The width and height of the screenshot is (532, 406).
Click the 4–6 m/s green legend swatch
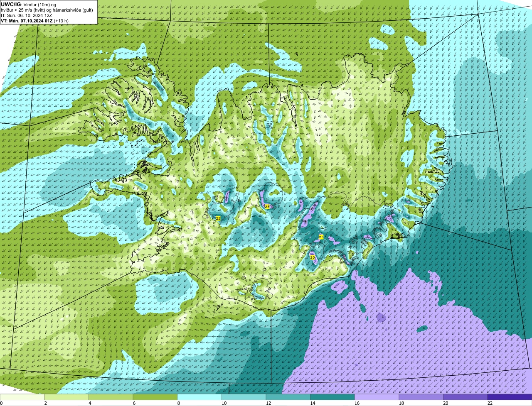[111, 397]
